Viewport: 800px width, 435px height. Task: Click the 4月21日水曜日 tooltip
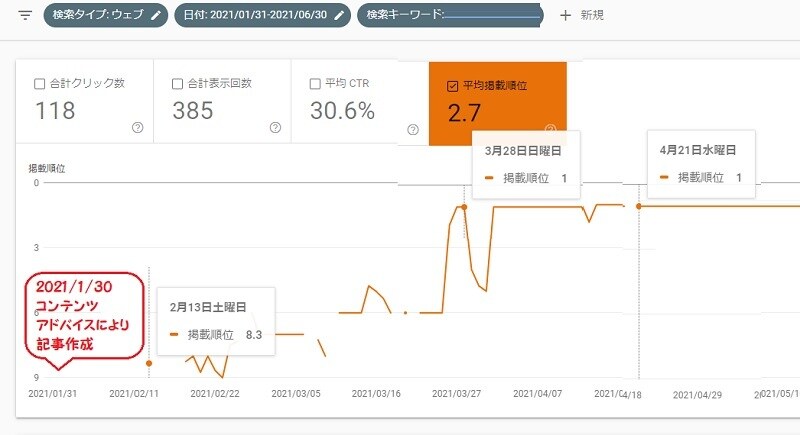pyautogui.click(x=701, y=164)
